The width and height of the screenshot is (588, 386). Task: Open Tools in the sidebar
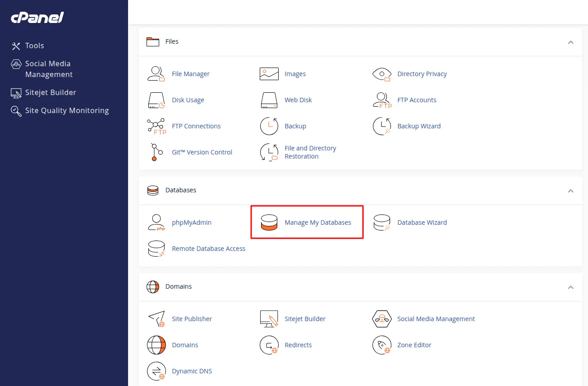click(34, 45)
